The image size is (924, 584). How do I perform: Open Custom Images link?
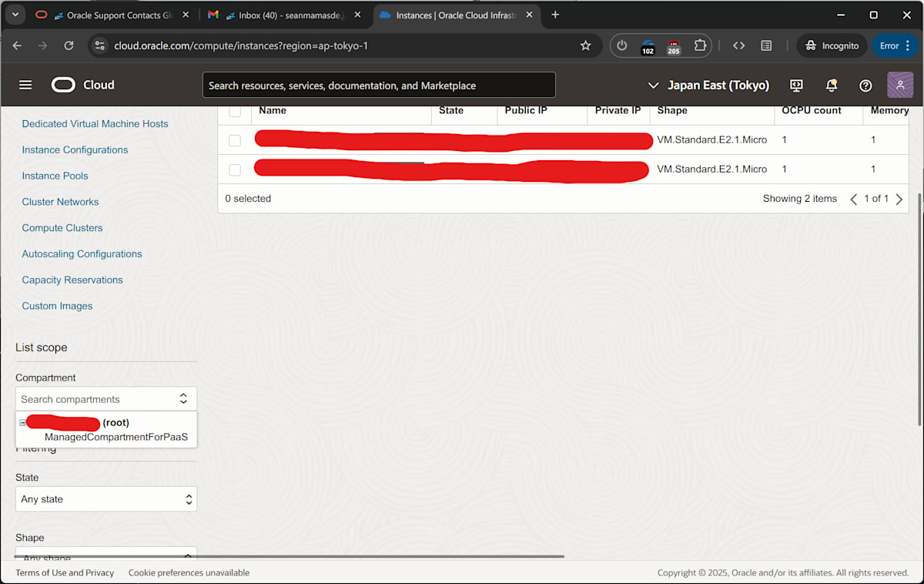click(x=57, y=306)
